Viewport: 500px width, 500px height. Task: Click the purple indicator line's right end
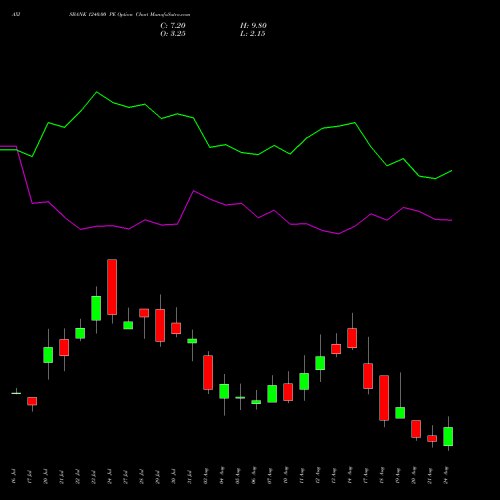point(451,220)
